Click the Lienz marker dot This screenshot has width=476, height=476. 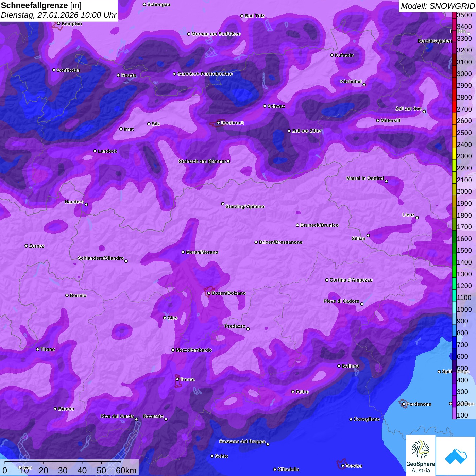click(417, 218)
